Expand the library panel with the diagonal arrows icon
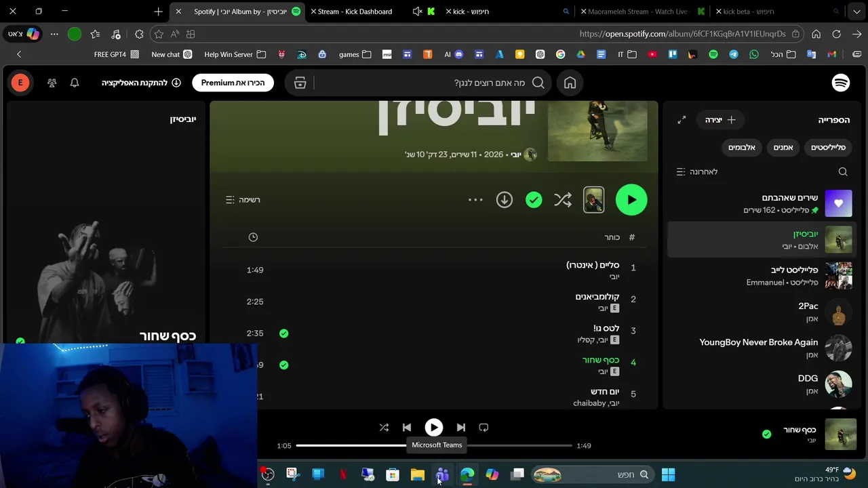The image size is (868, 488). [682, 120]
